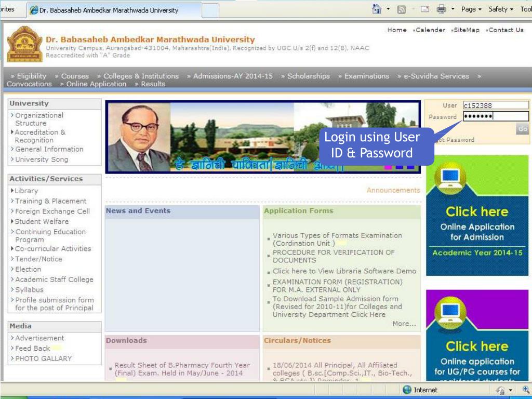This screenshot has width=532, height=399.
Task: Open Admissions-AY 2014-15 menu
Action: point(233,76)
